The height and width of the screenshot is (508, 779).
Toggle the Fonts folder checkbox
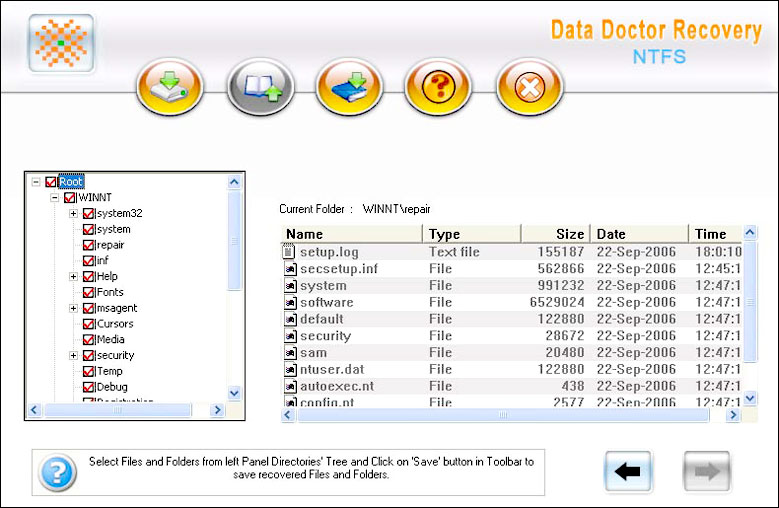pos(88,292)
